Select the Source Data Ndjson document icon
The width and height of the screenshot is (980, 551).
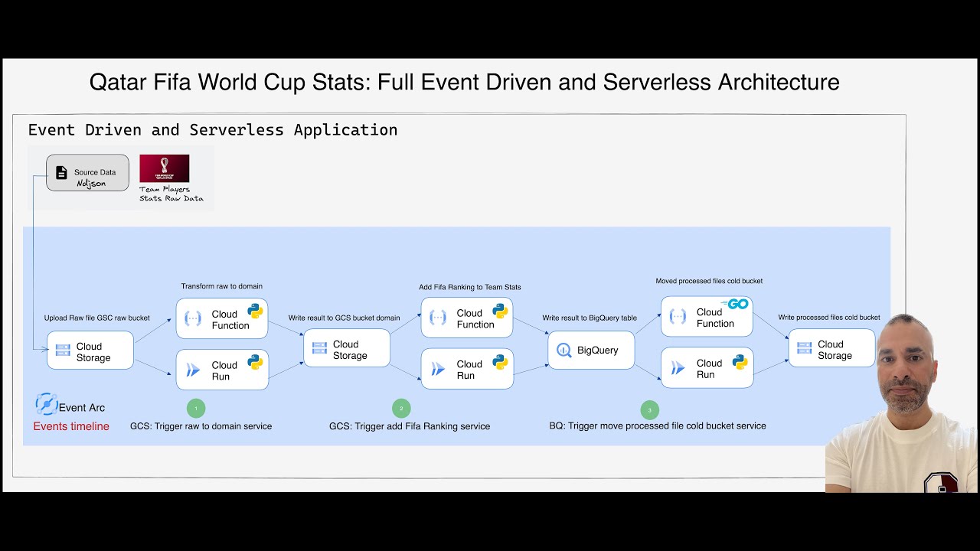tap(61, 171)
